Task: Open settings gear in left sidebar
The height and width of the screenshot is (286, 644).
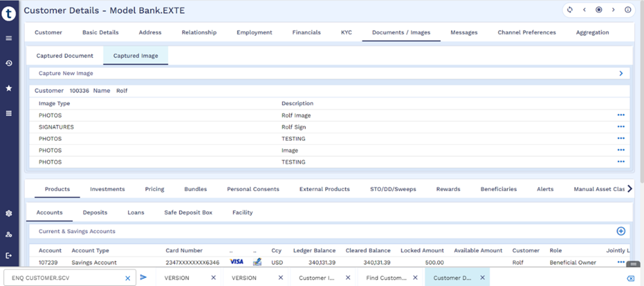Action: pos(9,213)
